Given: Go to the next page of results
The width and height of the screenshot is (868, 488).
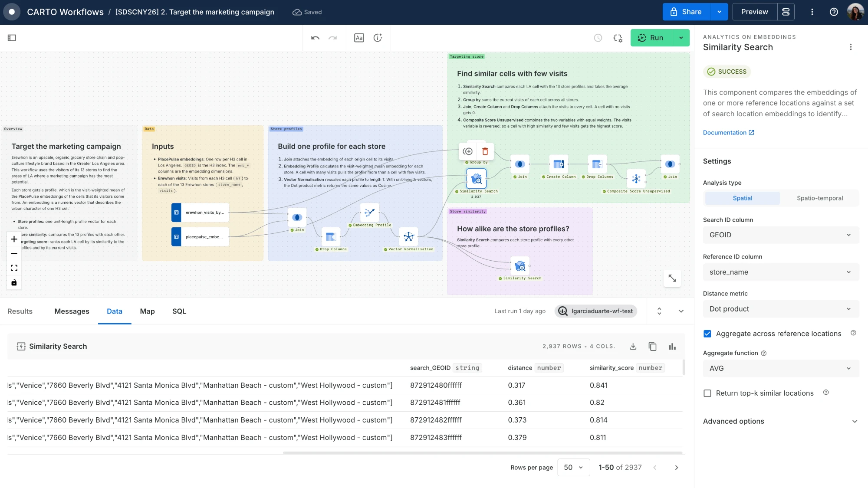Looking at the screenshot, I should click(676, 468).
